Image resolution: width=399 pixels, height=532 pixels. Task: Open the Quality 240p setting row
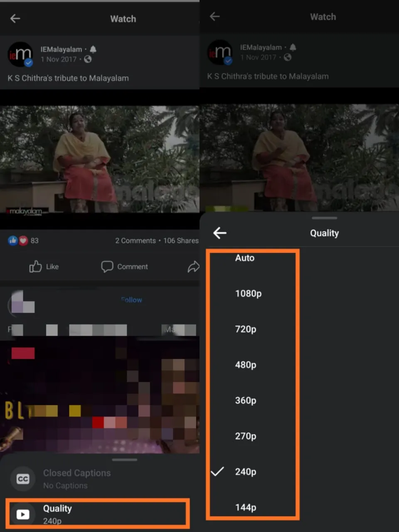click(x=98, y=514)
